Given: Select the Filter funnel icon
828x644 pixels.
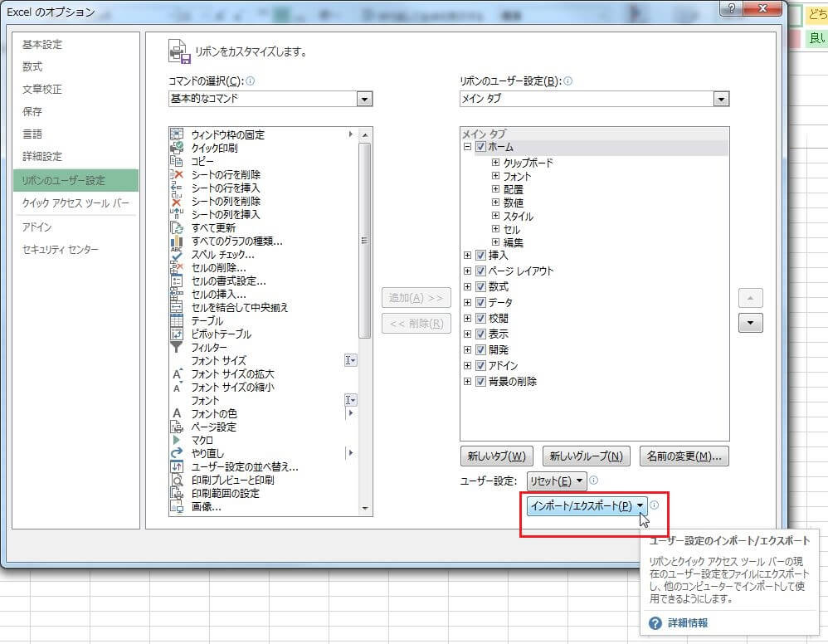Looking at the screenshot, I should [177, 347].
